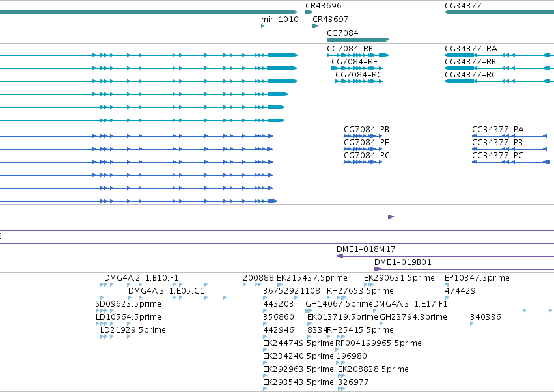
Task: Select EST RP004199965.5prime
Action: pyautogui.click(x=378, y=344)
